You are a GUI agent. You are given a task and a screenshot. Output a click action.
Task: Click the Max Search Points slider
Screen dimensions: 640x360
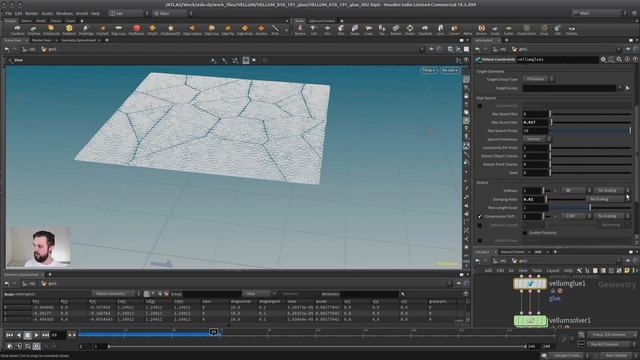591,131
